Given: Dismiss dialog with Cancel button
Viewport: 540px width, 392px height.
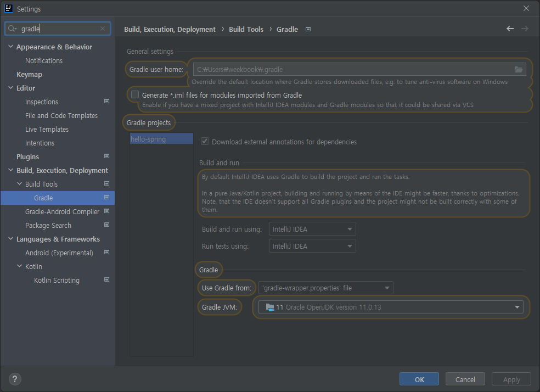Looking at the screenshot, I should pos(465,379).
